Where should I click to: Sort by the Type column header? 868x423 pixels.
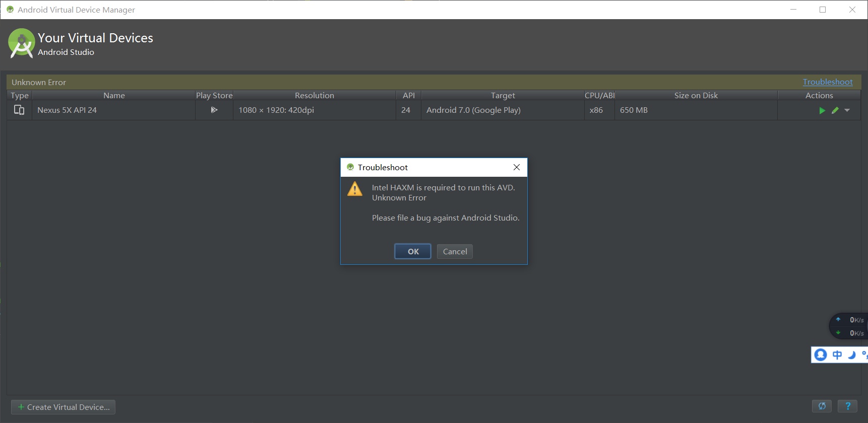click(x=20, y=95)
